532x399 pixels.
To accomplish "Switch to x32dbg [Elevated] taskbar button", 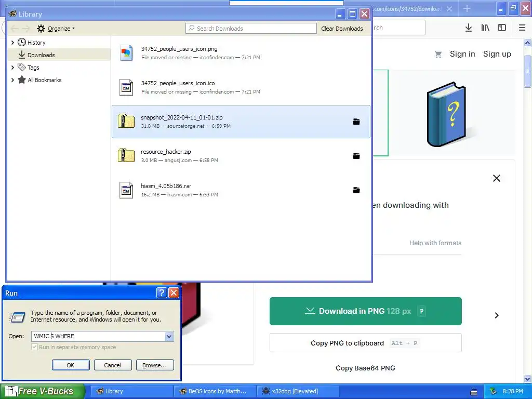I will (298, 391).
